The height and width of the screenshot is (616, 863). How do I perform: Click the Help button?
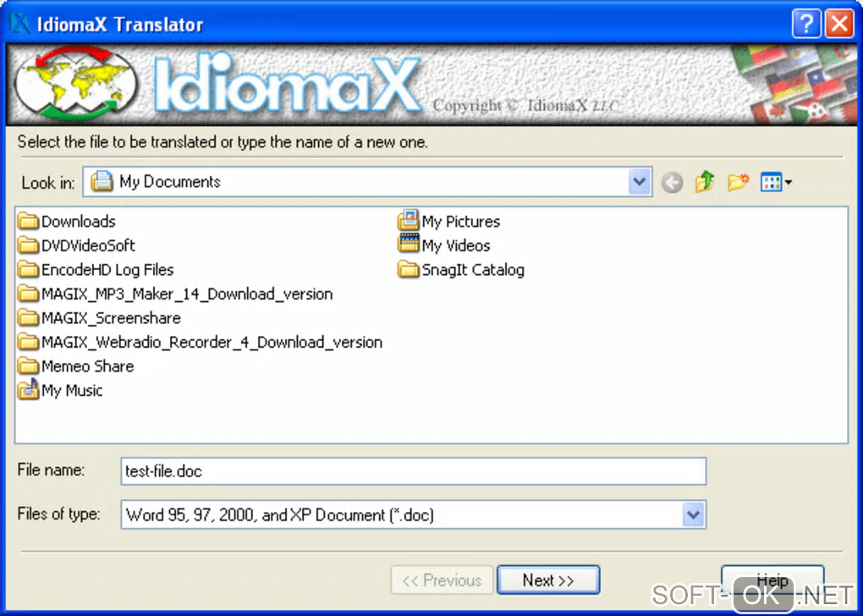tap(772, 580)
